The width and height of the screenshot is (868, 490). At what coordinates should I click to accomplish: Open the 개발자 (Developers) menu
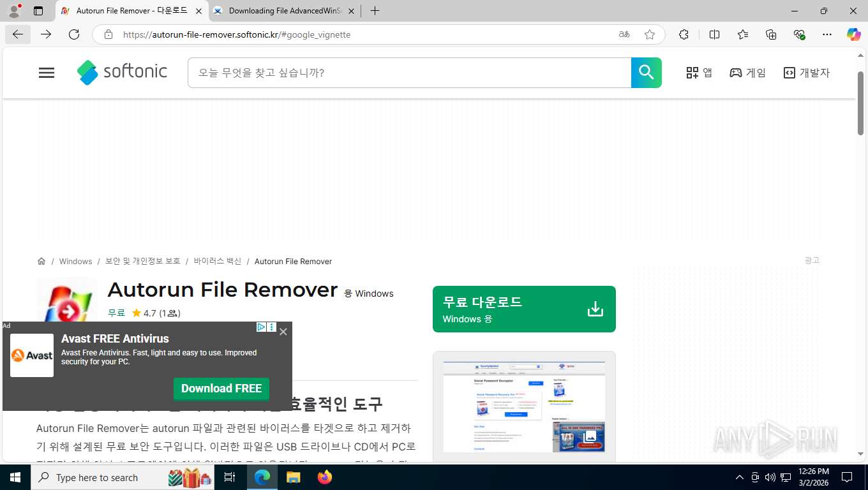coord(807,73)
